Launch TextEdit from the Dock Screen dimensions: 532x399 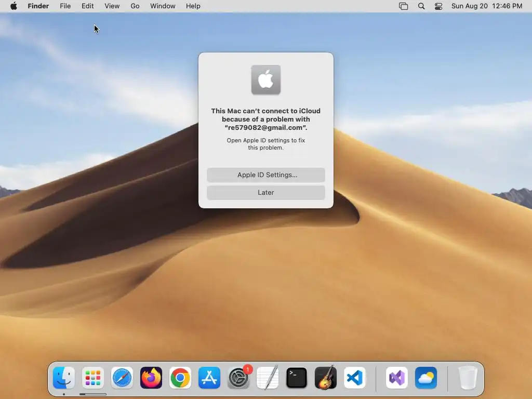pyautogui.click(x=268, y=378)
